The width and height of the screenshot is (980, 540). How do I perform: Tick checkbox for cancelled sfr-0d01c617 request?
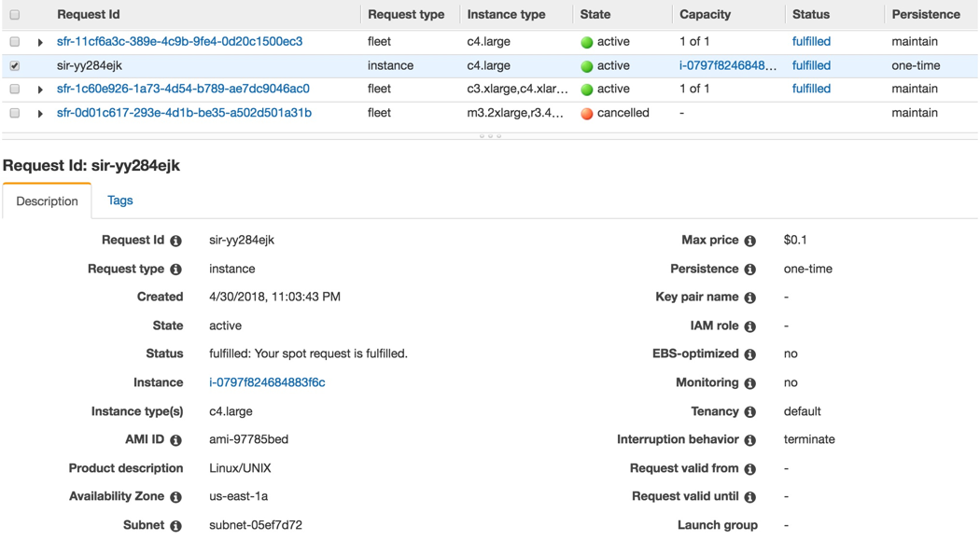point(14,113)
